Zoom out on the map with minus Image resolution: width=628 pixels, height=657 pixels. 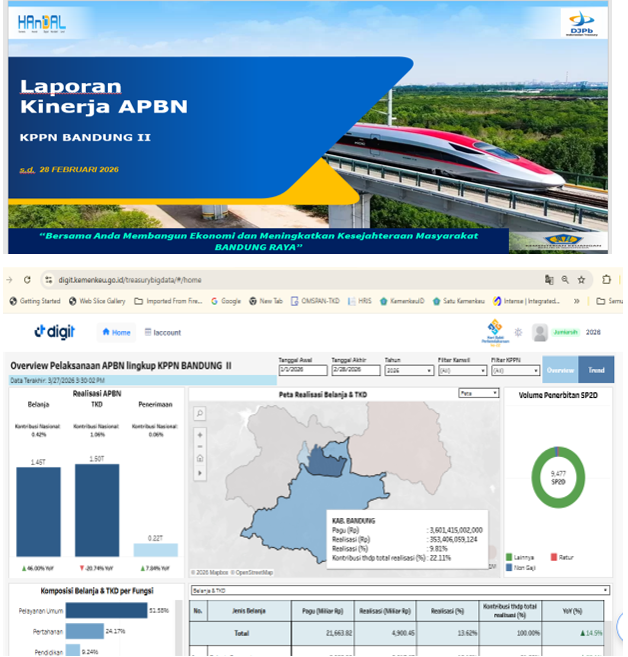click(200, 446)
